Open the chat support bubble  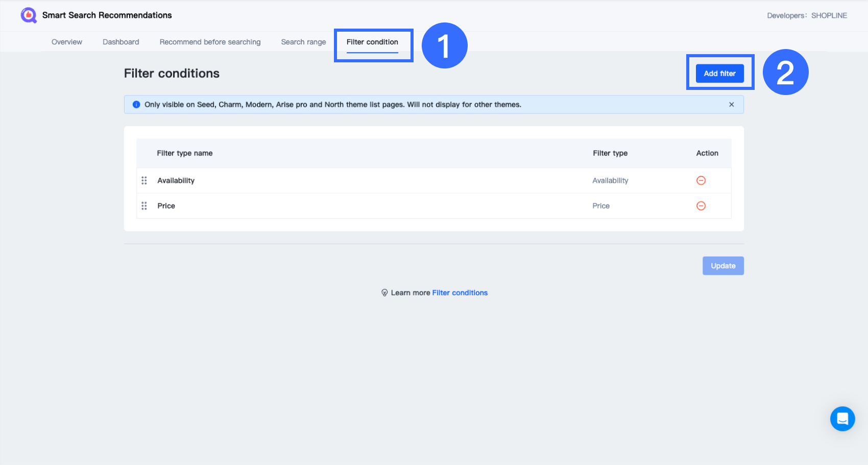coord(842,418)
